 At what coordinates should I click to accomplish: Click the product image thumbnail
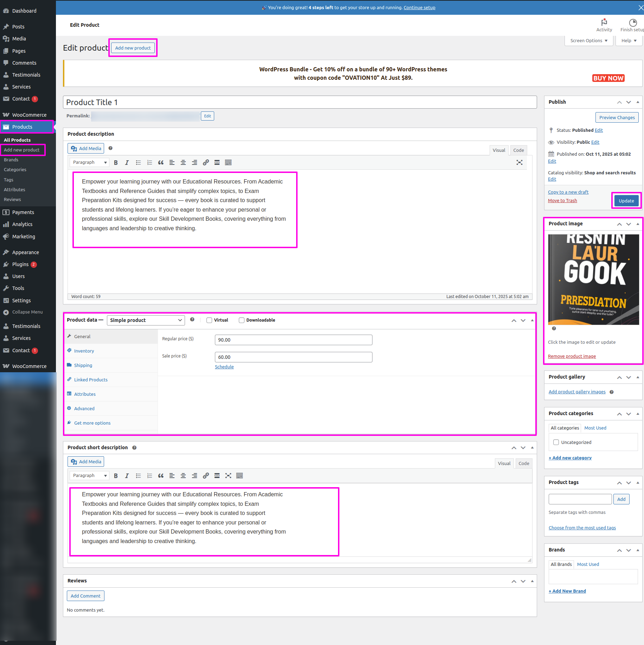[x=593, y=279]
